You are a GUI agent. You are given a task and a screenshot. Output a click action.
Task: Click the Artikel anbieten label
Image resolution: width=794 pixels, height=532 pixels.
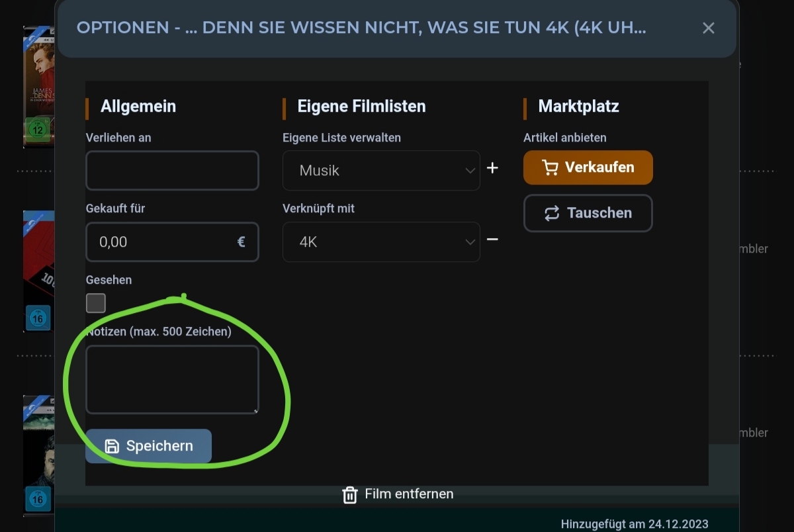[x=565, y=138]
